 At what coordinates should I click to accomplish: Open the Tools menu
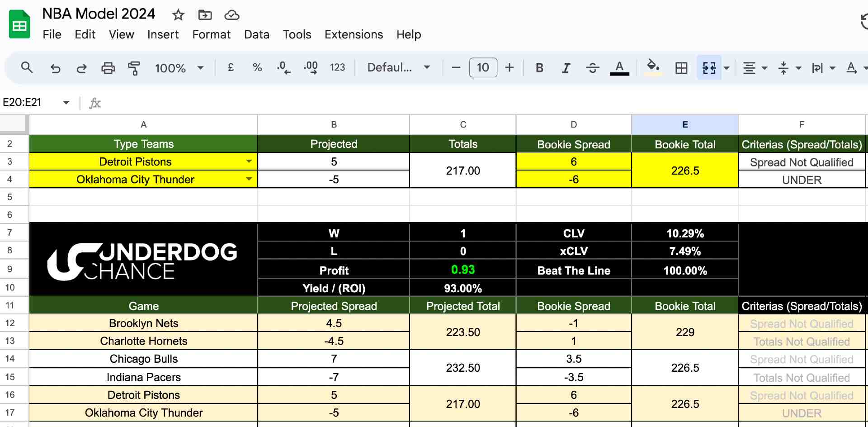click(297, 34)
